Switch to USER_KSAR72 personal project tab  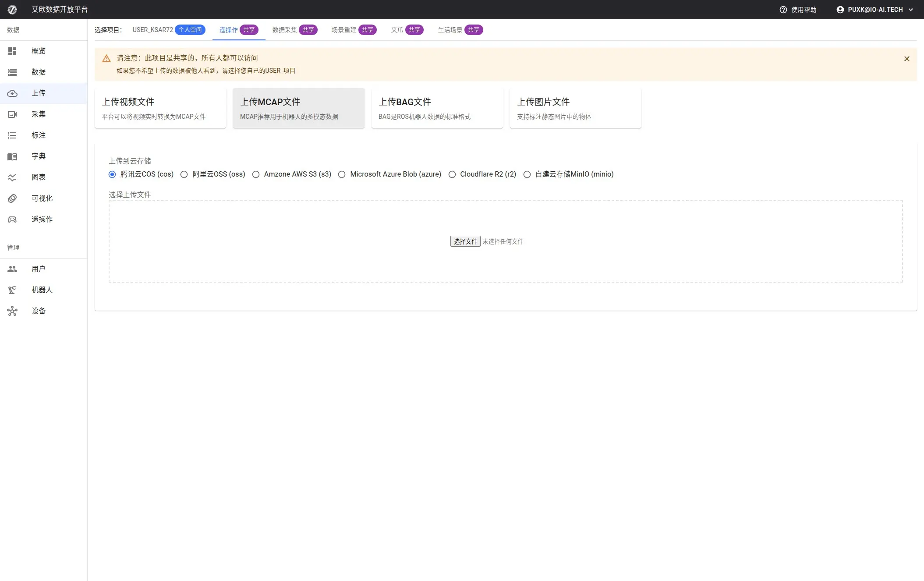[169, 30]
